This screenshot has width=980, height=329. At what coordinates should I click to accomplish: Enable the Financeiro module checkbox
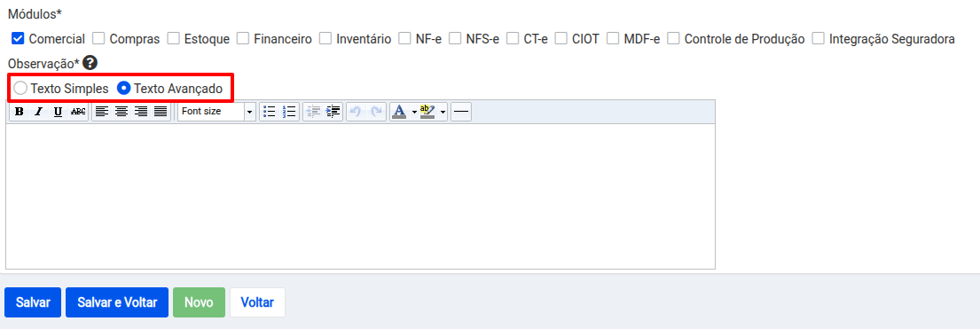[x=243, y=39]
